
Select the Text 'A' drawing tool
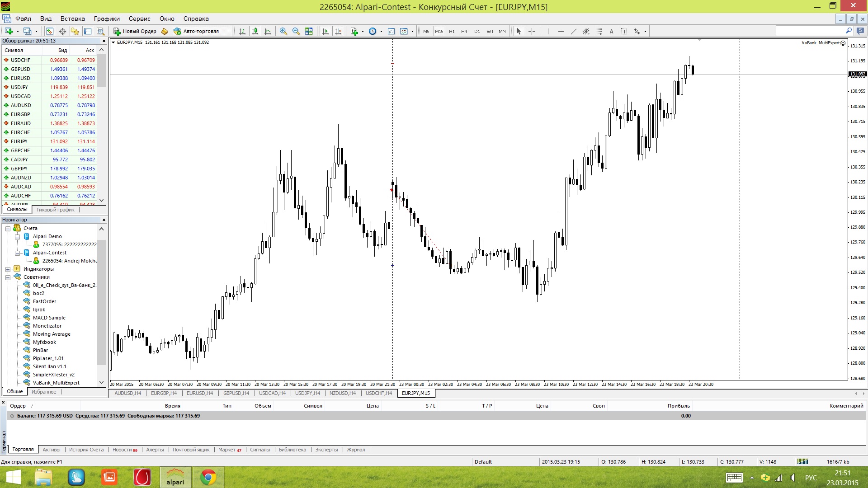coord(611,31)
